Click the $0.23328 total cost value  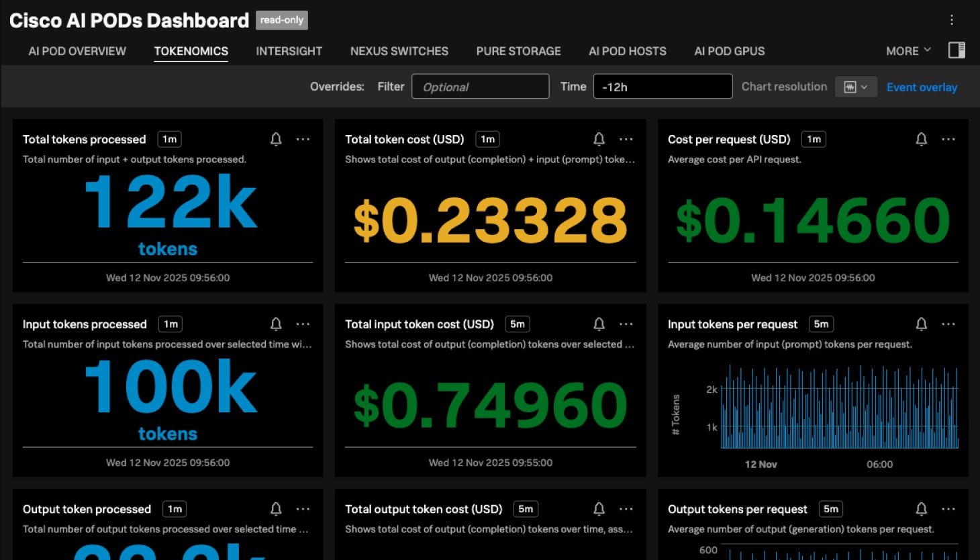tap(491, 220)
